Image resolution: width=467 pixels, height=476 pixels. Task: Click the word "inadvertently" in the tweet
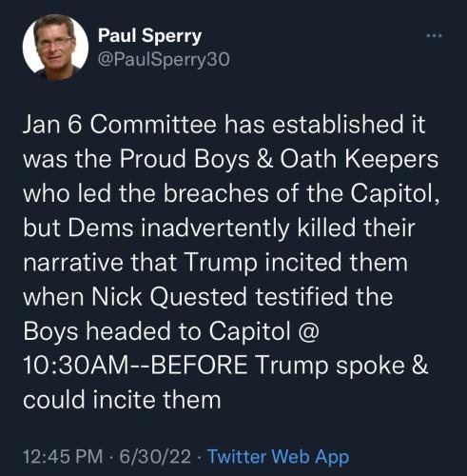[x=215, y=228]
